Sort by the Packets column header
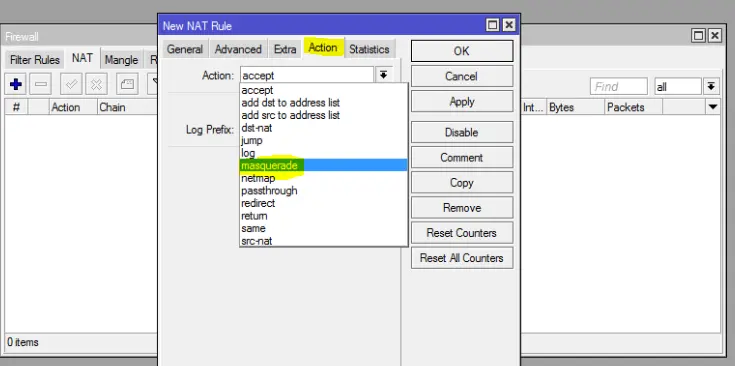This screenshot has width=735, height=366. pyautogui.click(x=633, y=107)
